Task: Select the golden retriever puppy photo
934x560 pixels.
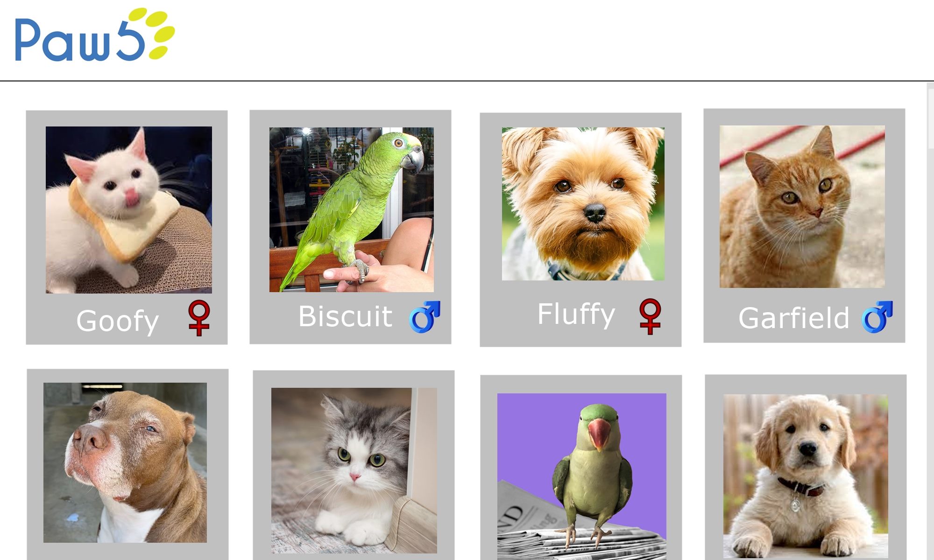Action: point(806,476)
